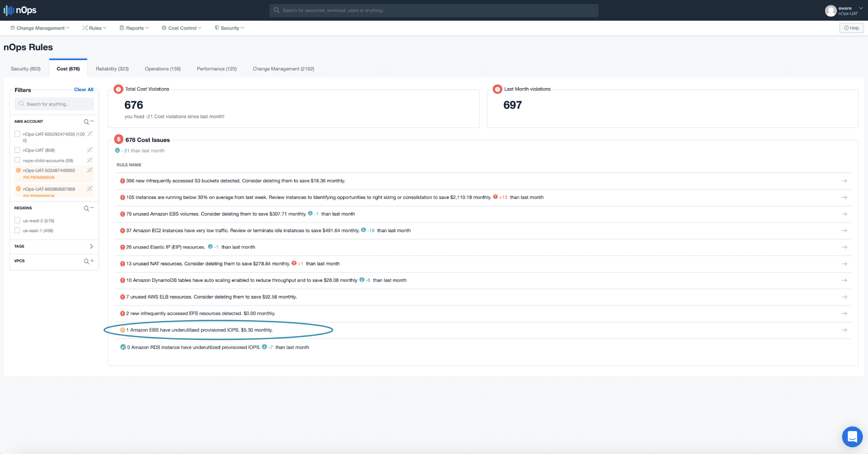The width and height of the screenshot is (868, 454).
Task: Click the Last Month violations alert icon
Action: (x=497, y=89)
